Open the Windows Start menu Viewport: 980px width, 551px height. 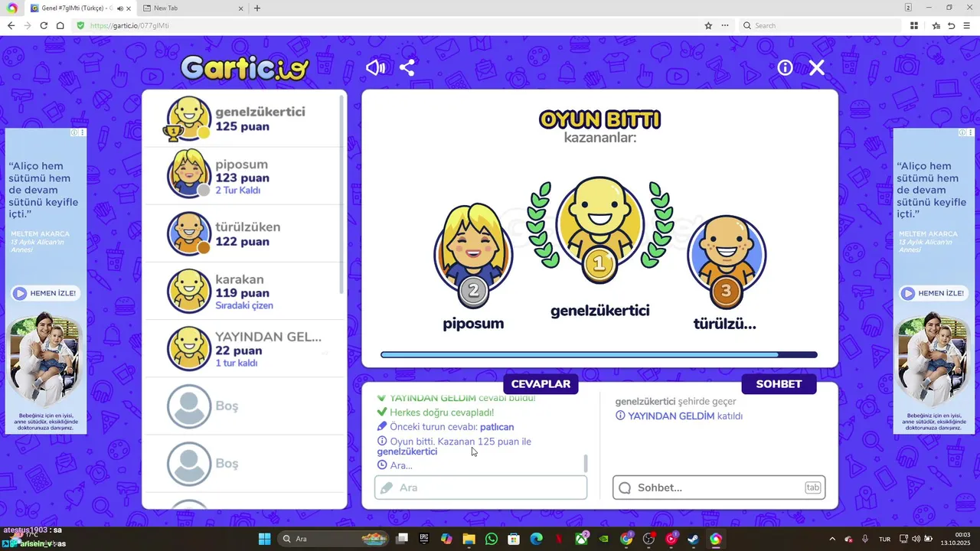(264, 539)
